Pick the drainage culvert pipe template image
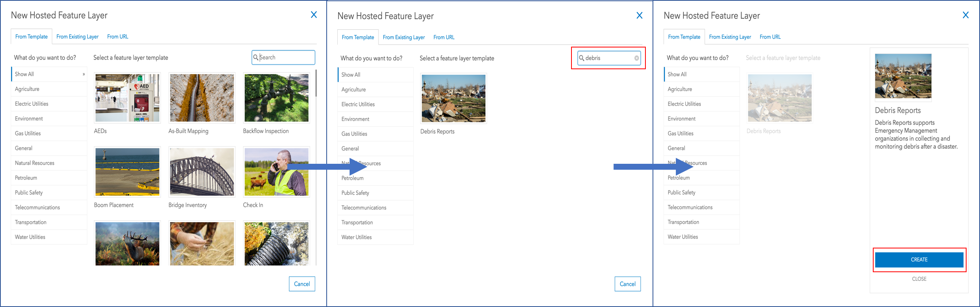 (276, 243)
